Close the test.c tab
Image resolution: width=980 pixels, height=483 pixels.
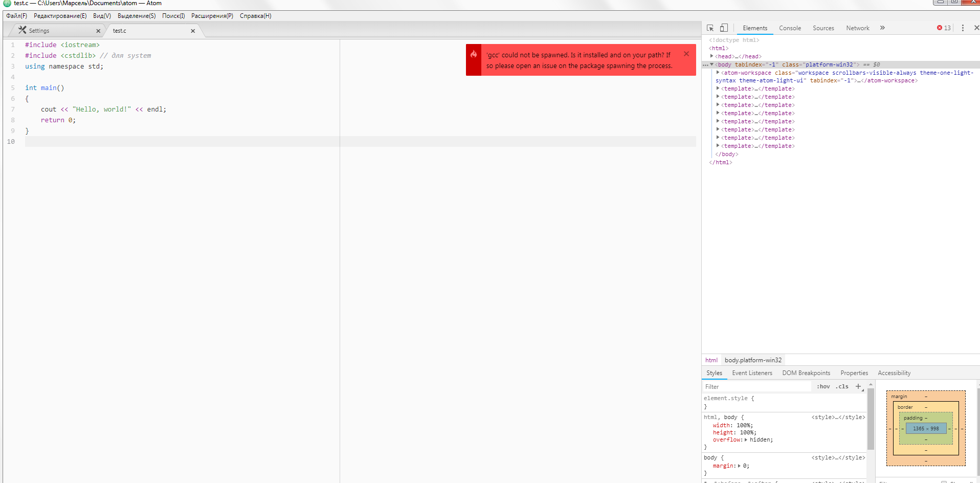[193, 31]
